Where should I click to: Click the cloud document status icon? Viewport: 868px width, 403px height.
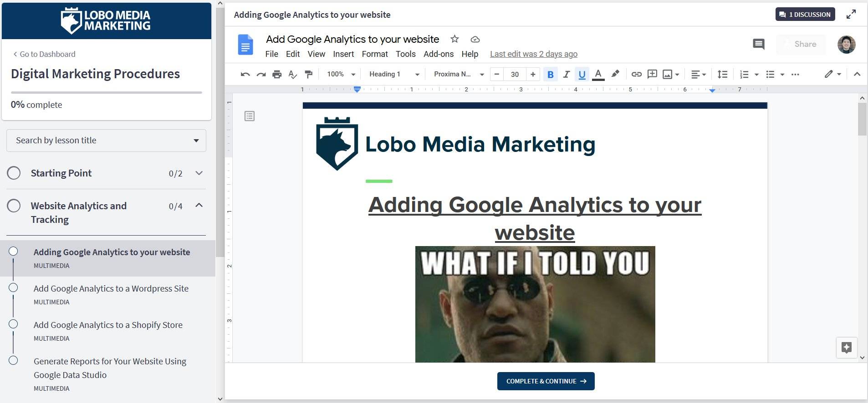pyautogui.click(x=475, y=40)
